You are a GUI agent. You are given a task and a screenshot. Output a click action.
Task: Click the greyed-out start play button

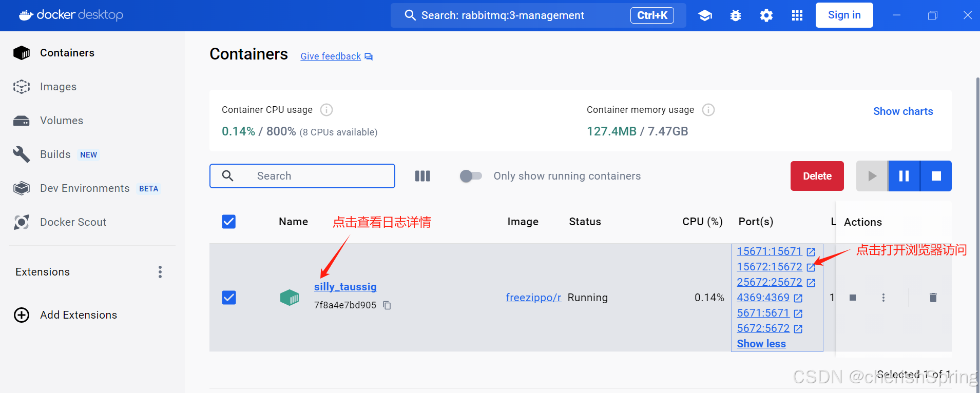pyautogui.click(x=872, y=176)
